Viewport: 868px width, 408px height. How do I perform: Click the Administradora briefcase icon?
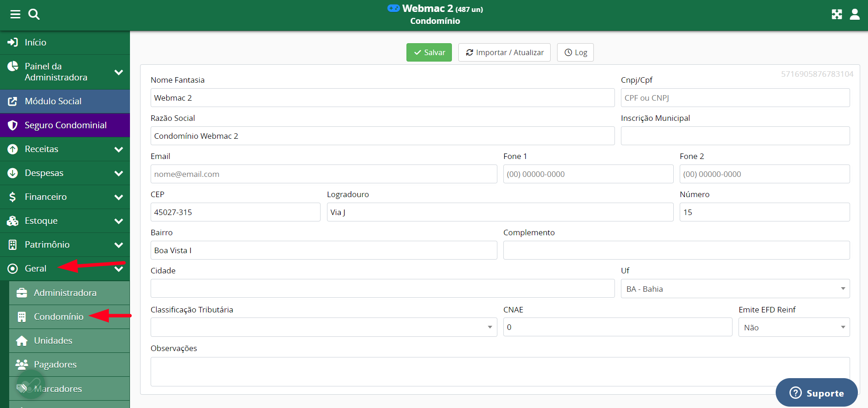click(x=22, y=293)
